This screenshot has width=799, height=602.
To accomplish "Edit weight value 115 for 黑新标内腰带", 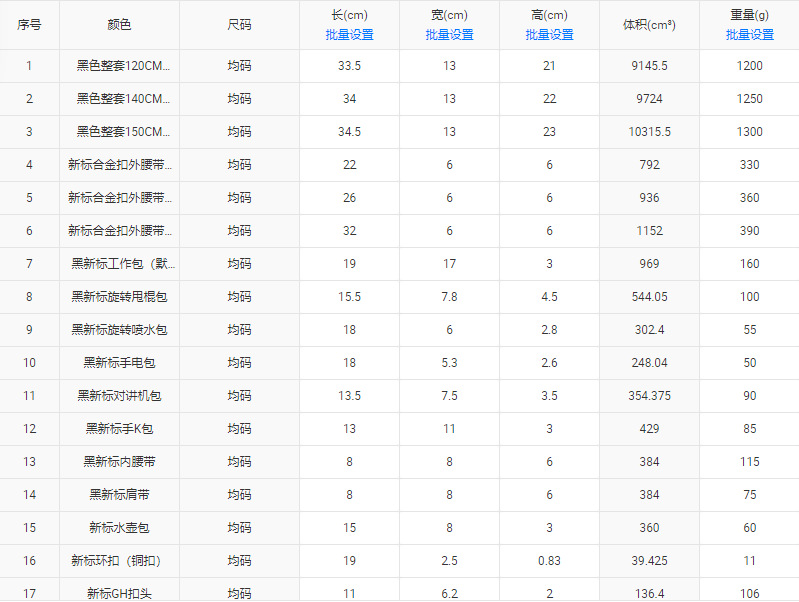I will 749,461.
